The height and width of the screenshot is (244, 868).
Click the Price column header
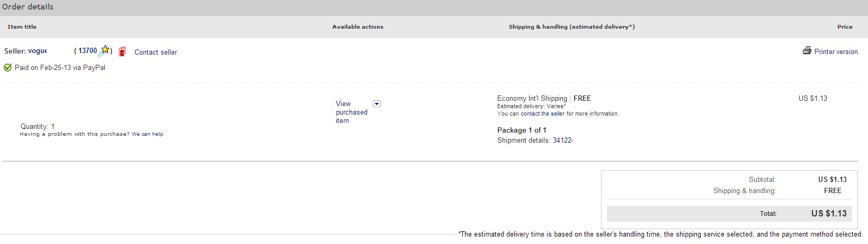pos(845,27)
